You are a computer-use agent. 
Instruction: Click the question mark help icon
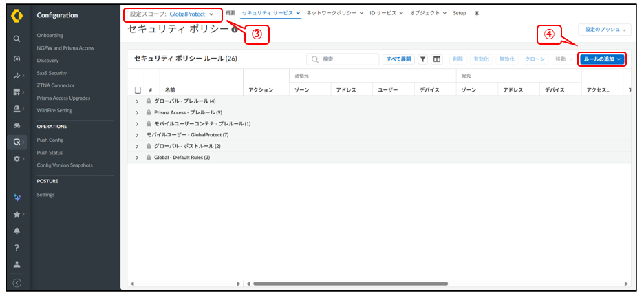(17, 248)
